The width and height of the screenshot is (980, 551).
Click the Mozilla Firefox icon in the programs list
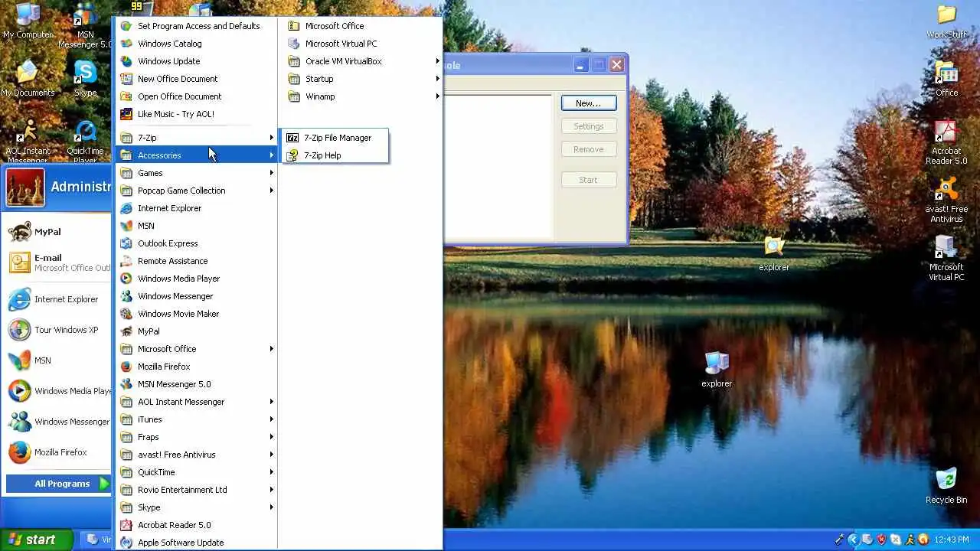coord(126,367)
